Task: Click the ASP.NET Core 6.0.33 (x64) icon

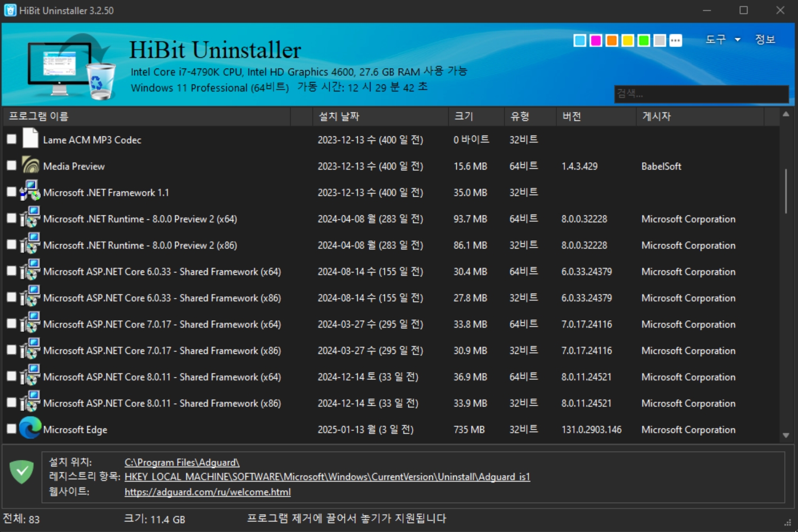Action: tap(30, 270)
